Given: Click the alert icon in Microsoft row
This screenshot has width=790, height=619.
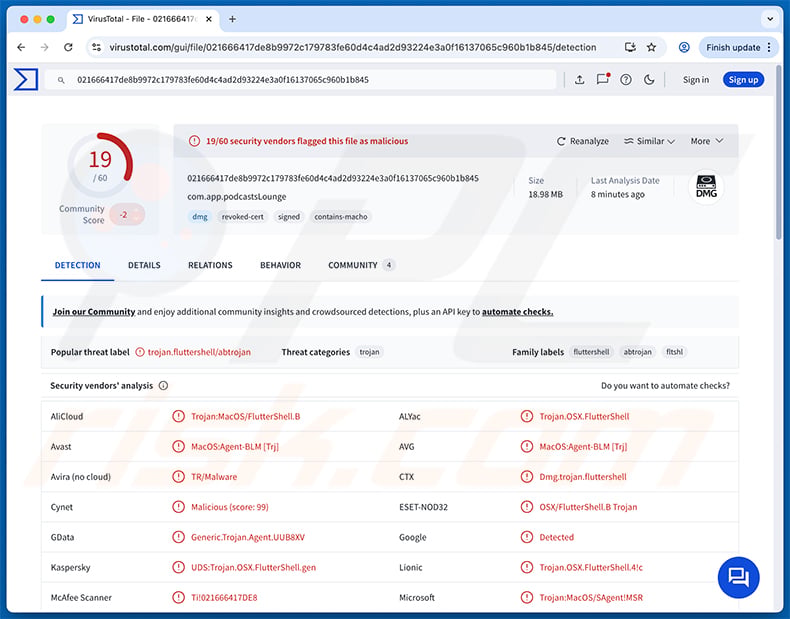Looking at the screenshot, I should tap(526, 597).
